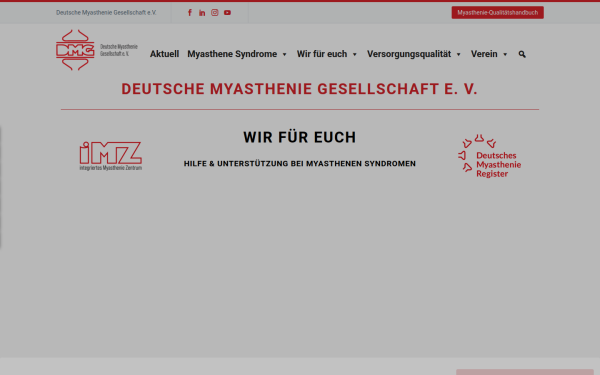Image resolution: width=600 pixels, height=375 pixels.
Task: Open the Deutsches Myasthenie Register logo
Action: click(490, 156)
